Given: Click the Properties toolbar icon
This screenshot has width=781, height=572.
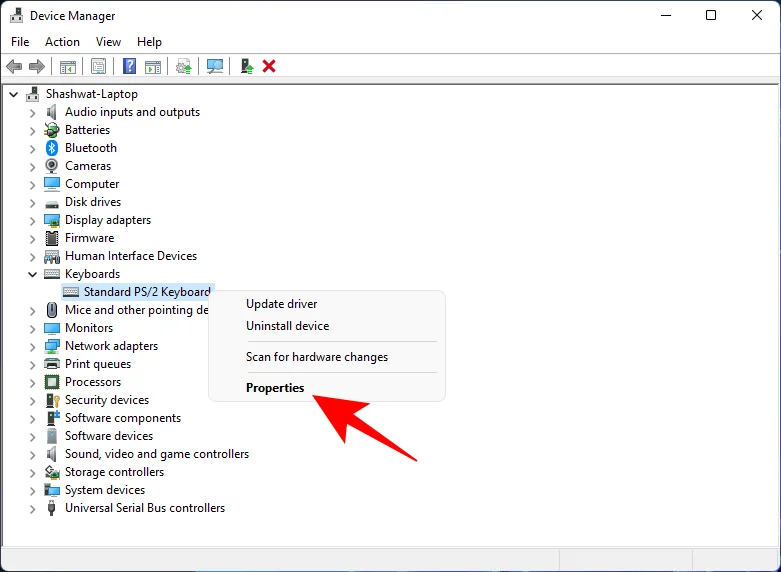Looking at the screenshot, I should pyautogui.click(x=98, y=66).
